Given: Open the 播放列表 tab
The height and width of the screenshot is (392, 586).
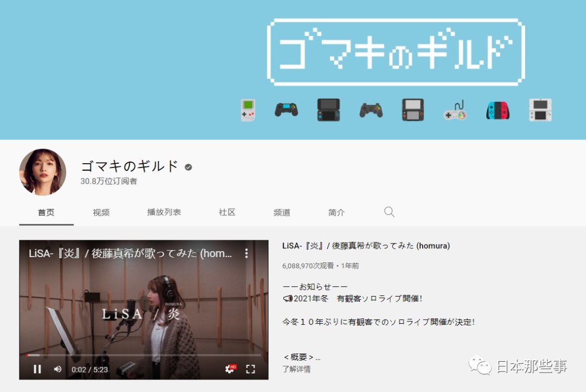Looking at the screenshot, I should pyautogui.click(x=164, y=213).
